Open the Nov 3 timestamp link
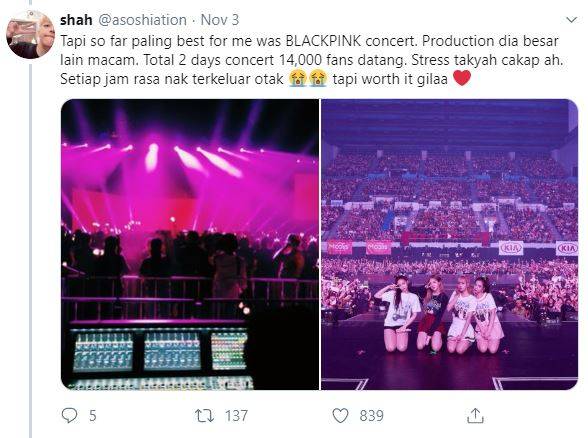Screen dimensions: 588x438 tap(220, 20)
